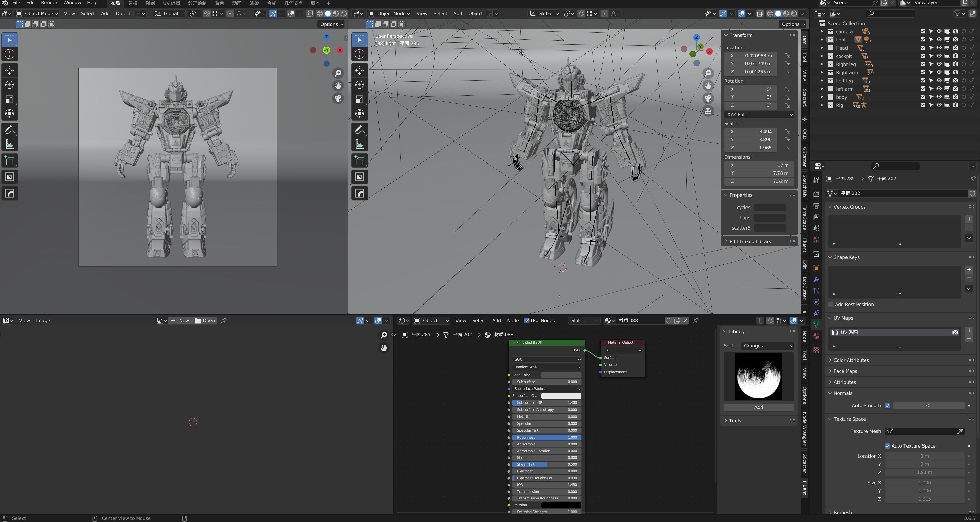This screenshot has width=980, height=522.
Task: Exclude the body collection from view layer
Action: [922, 97]
